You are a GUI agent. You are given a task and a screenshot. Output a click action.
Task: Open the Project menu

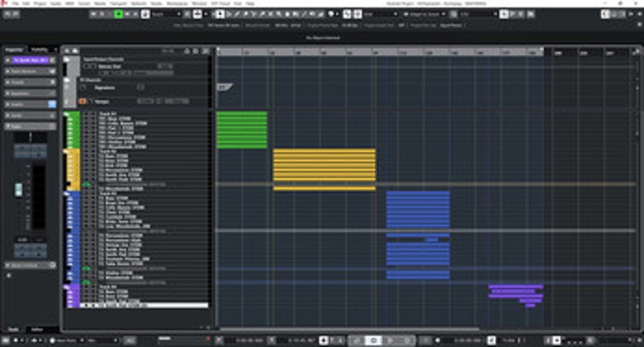tap(40, 3)
